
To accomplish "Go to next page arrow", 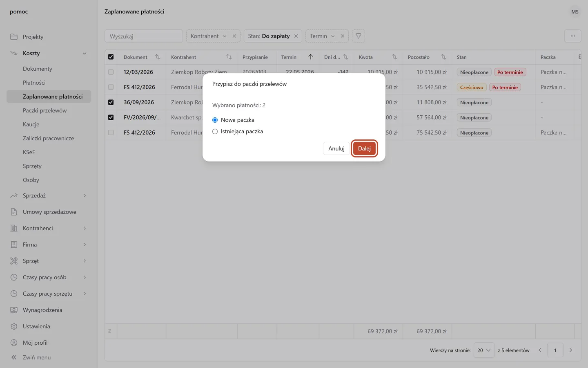I will [x=570, y=350].
